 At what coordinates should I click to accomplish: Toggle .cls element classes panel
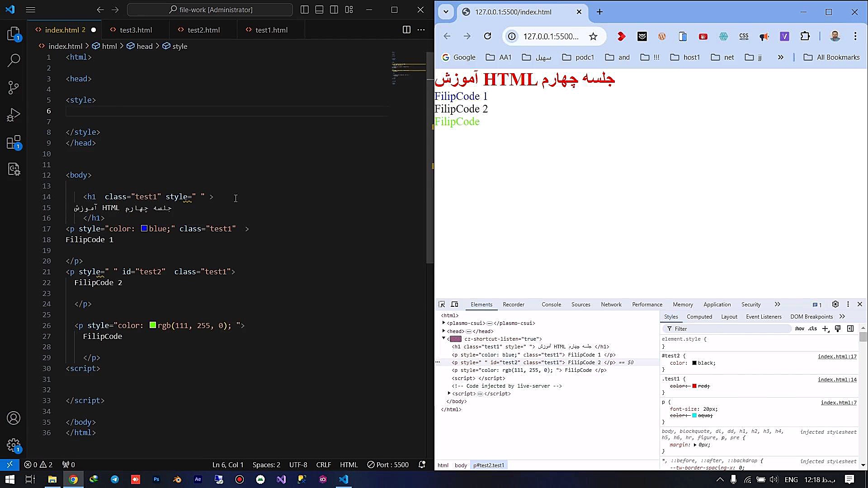click(x=812, y=328)
